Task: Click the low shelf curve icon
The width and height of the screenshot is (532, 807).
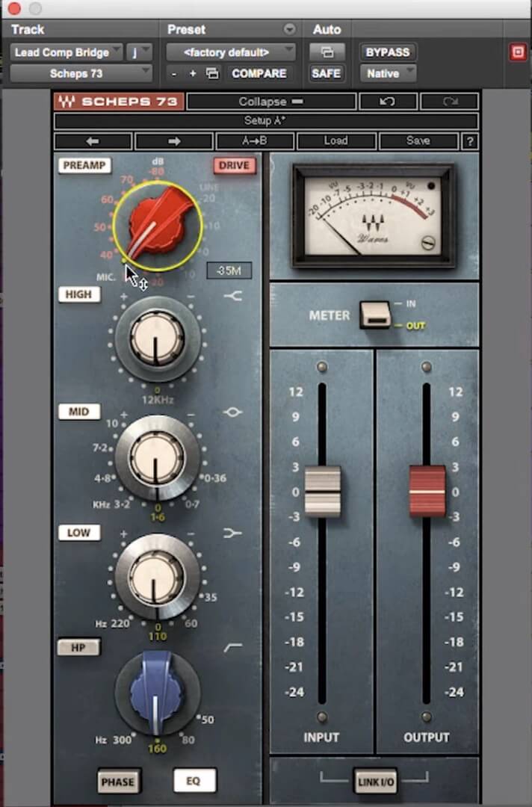Action: tap(232, 533)
